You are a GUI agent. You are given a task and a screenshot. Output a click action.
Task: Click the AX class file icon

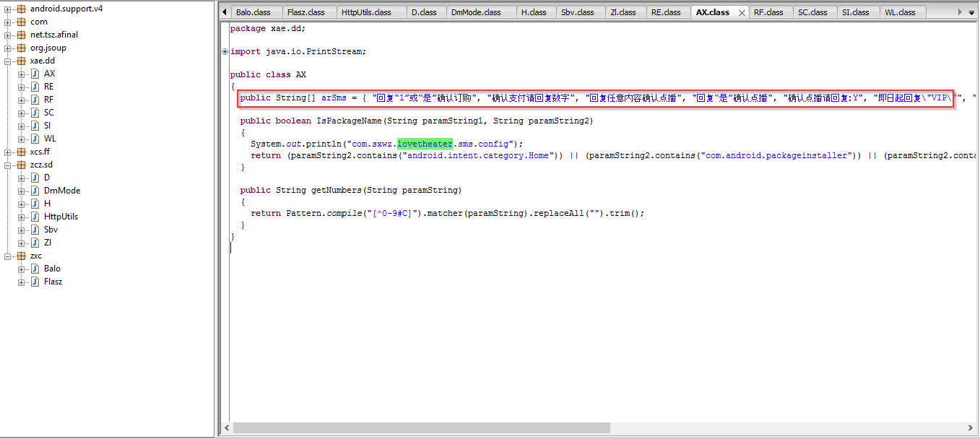[34, 74]
